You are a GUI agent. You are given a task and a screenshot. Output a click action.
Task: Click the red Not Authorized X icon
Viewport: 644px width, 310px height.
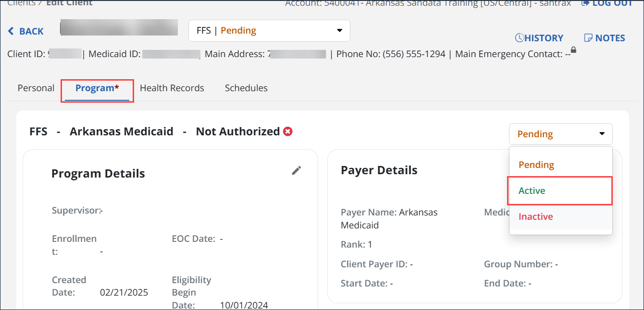(x=288, y=131)
